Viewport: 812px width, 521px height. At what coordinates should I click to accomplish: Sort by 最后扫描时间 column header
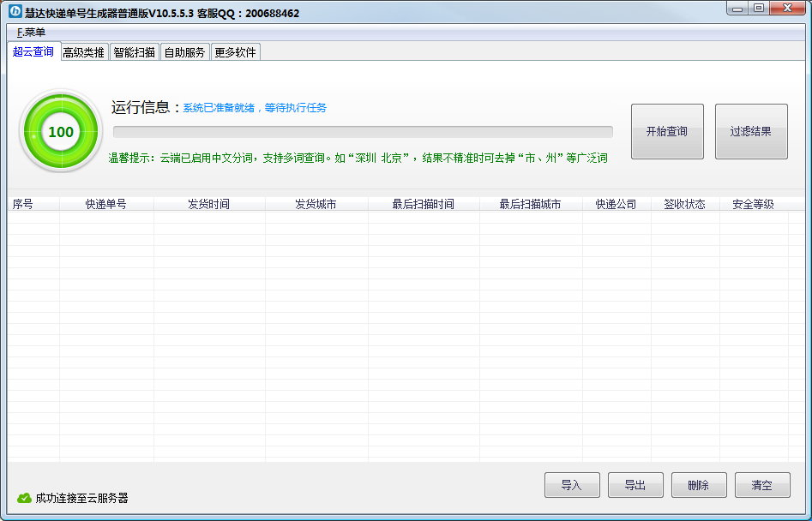point(424,204)
